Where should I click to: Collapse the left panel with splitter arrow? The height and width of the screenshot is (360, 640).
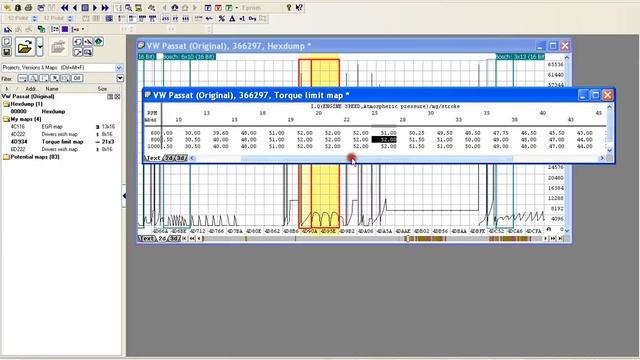[x=124, y=196]
